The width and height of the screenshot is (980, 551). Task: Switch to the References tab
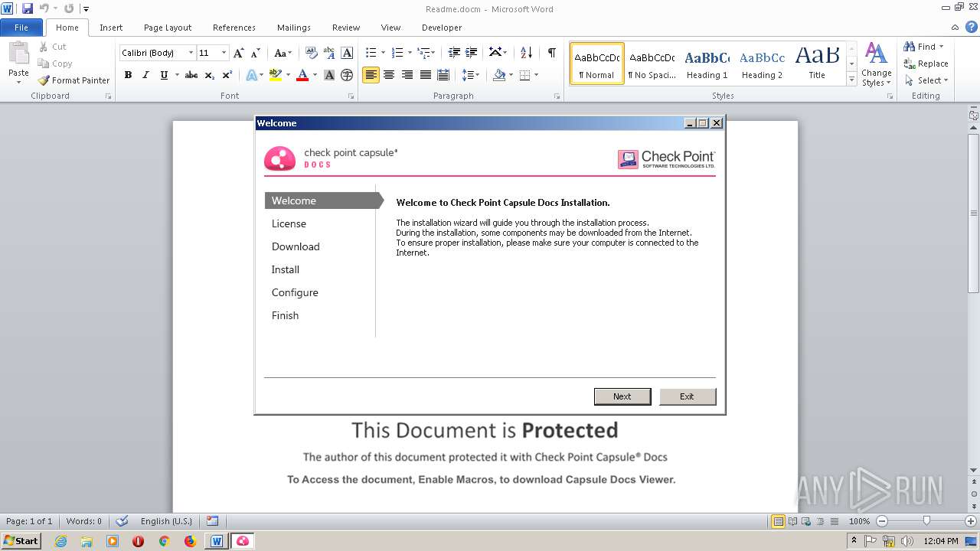pos(234,28)
